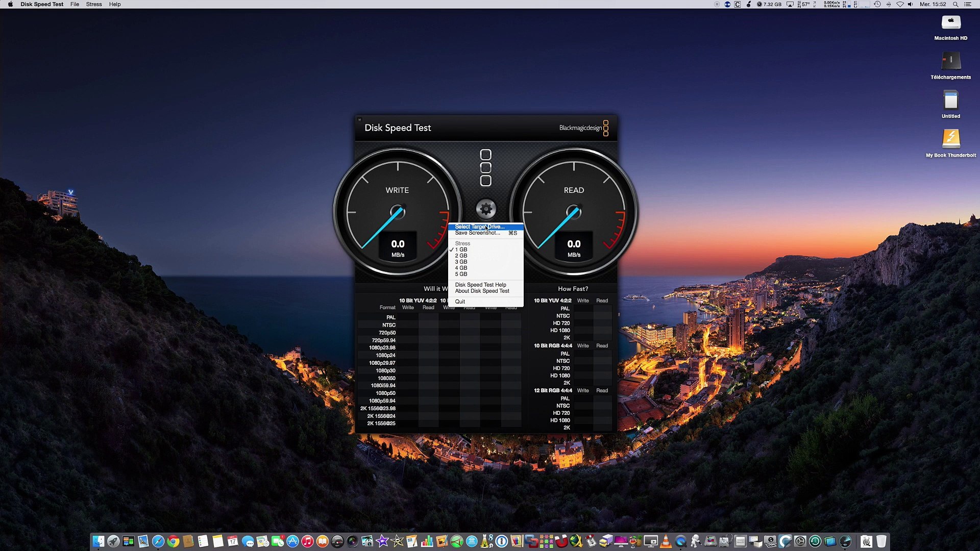Image resolution: width=980 pixels, height=551 pixels.
Task: Select the 5 GB stress size
Action: coord(461,274)
